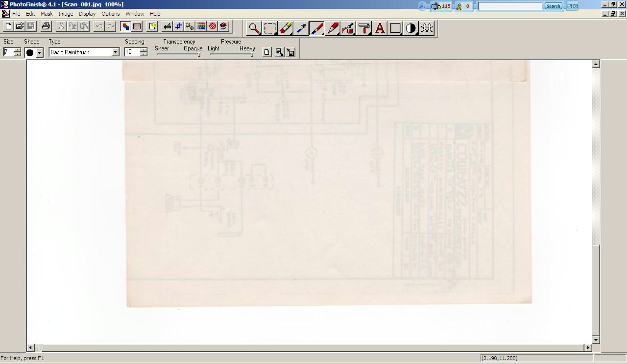Click the PhotoFinish document icon in menu bar
Viewport: 627px width, 364px height.
[5, 14]
